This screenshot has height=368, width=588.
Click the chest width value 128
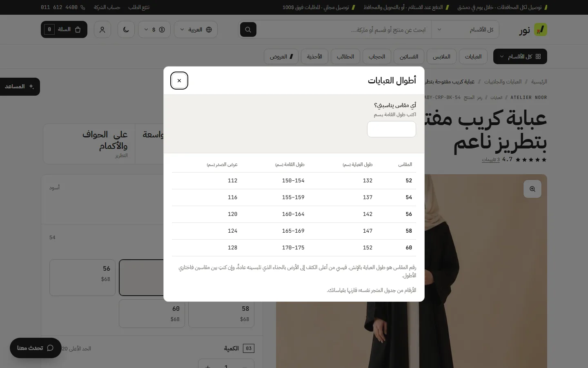(232, 248)
